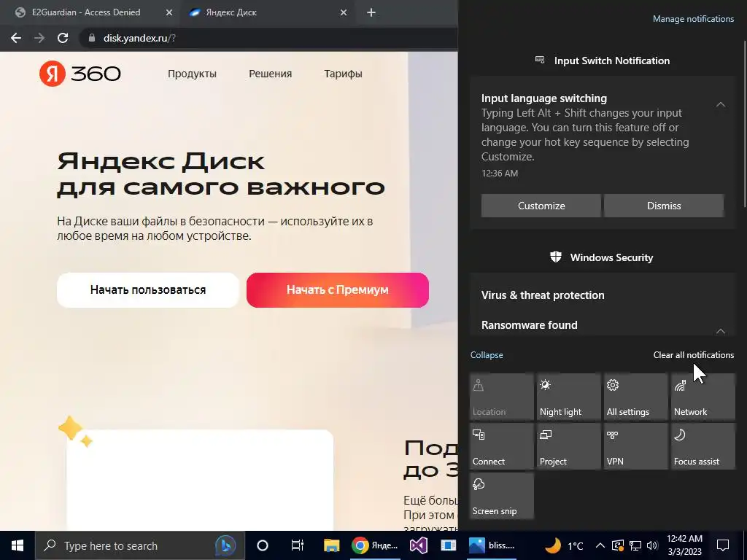Open the Тарифы menu item
This screenshot has height=560, width=747.
(343, 74)
